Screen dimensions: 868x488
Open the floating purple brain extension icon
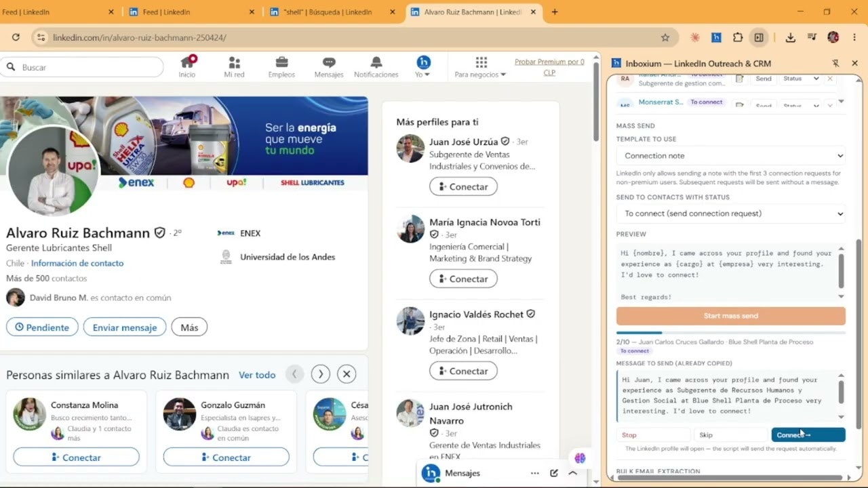580,458
